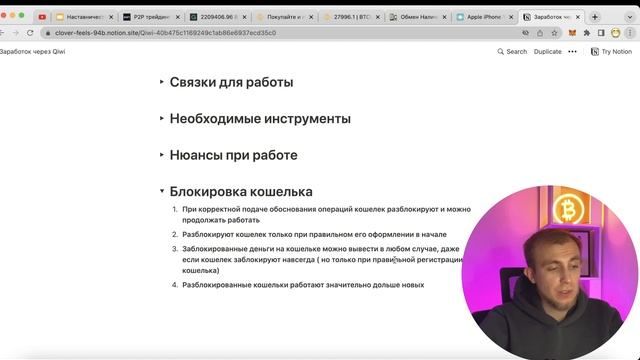Close the Apple iPhone tab
Viewport: 640px width, 360px height.
point(511,17)
